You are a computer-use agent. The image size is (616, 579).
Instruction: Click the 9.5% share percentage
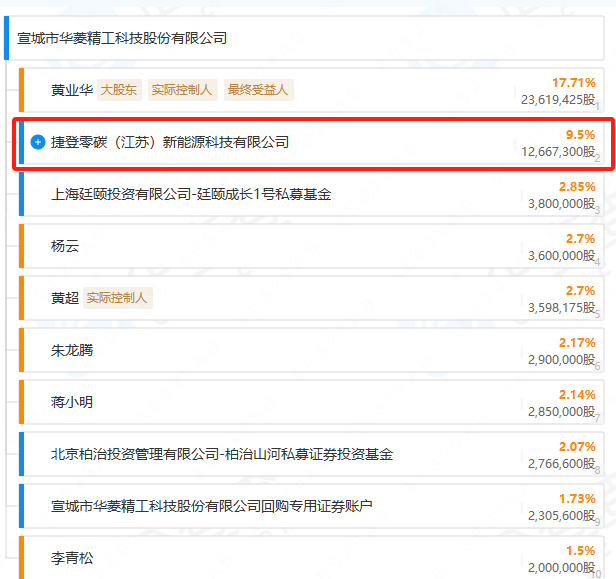[580, 135]
